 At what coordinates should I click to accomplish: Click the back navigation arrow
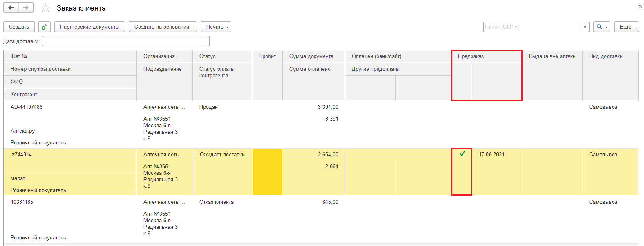(x=11, y=8)
